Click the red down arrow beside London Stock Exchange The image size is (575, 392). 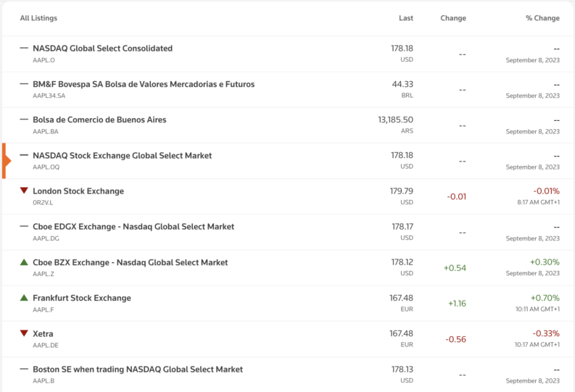coord(24,191)
